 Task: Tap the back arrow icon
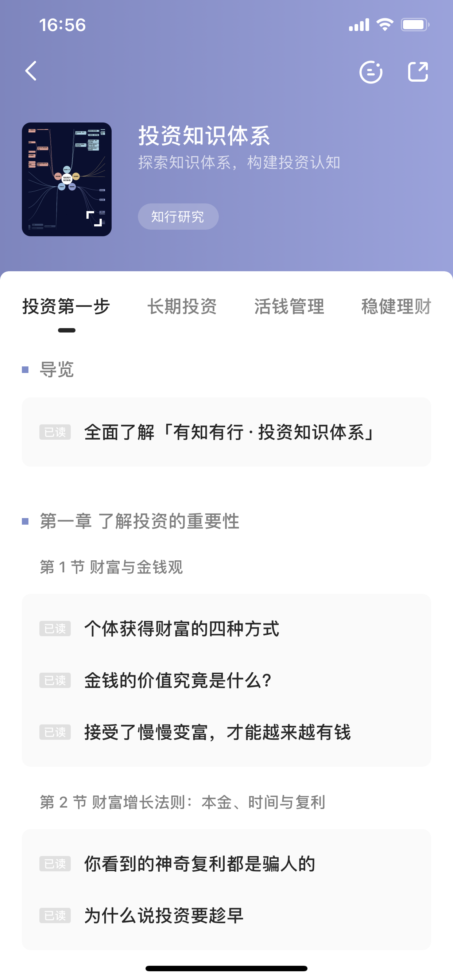coord(31,71)
